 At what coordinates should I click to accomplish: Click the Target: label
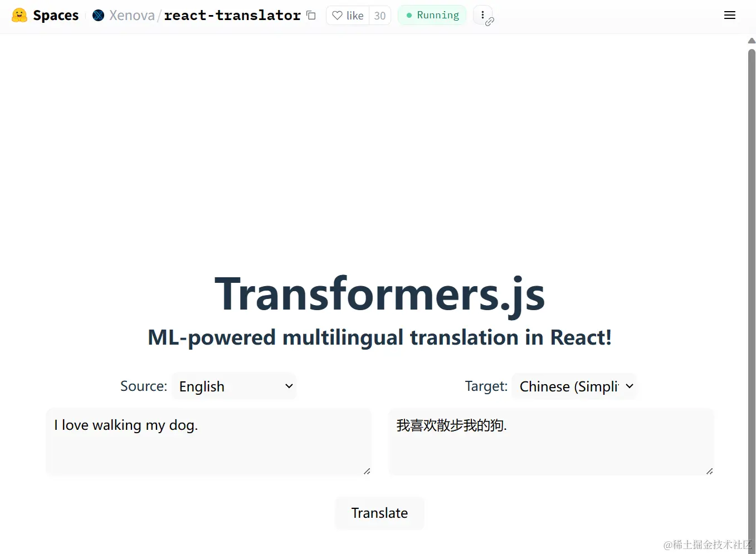486,386
